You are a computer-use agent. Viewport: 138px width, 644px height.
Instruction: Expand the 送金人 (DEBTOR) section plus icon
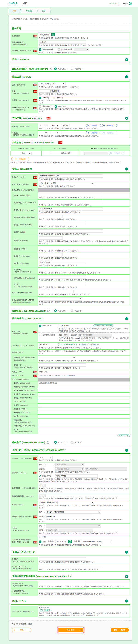tap(126, 60)
